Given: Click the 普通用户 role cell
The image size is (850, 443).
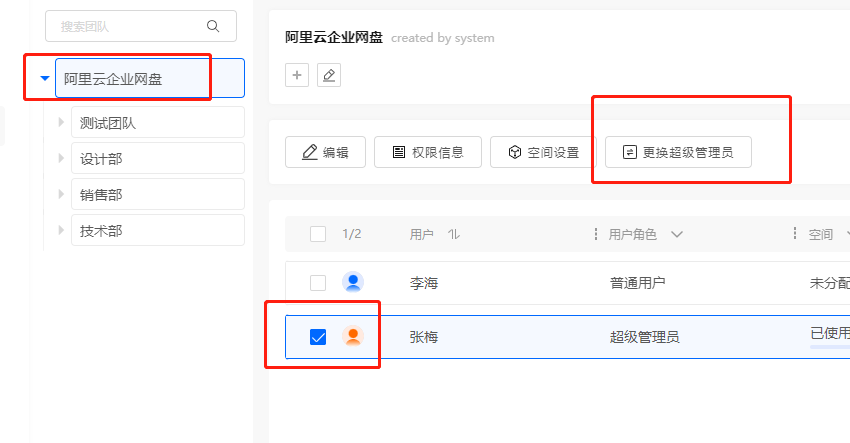Looking at the screenshot, I should click(x=638, y=283).
